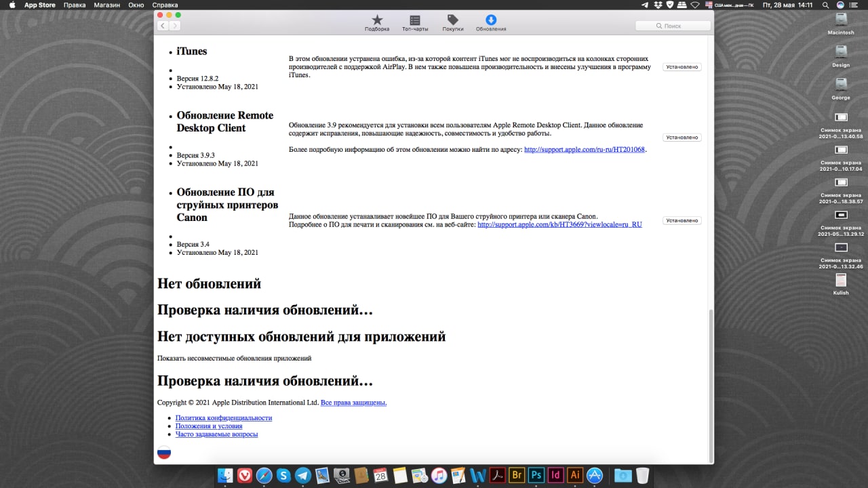Open InDesign from the Dock

point(555,475)
